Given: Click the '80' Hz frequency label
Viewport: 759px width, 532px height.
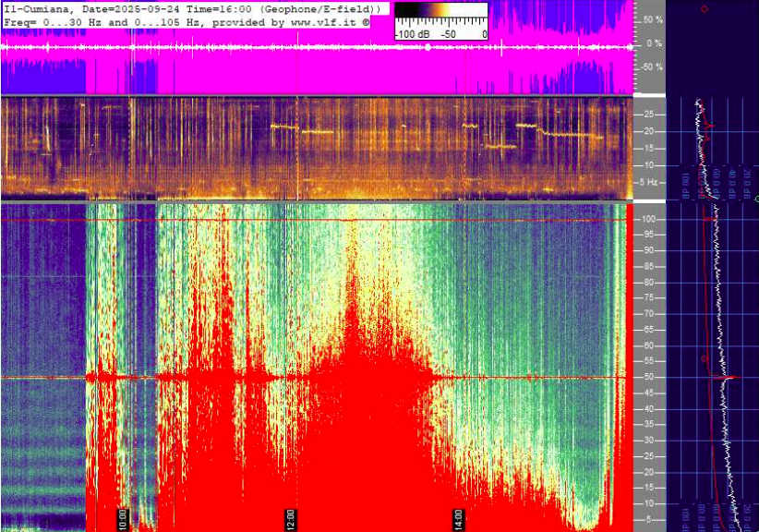Looking at the screenshot, I should 648,283.
